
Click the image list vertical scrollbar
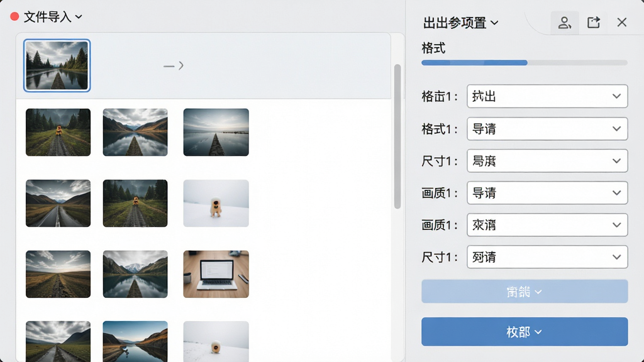[x=397, y=136]
